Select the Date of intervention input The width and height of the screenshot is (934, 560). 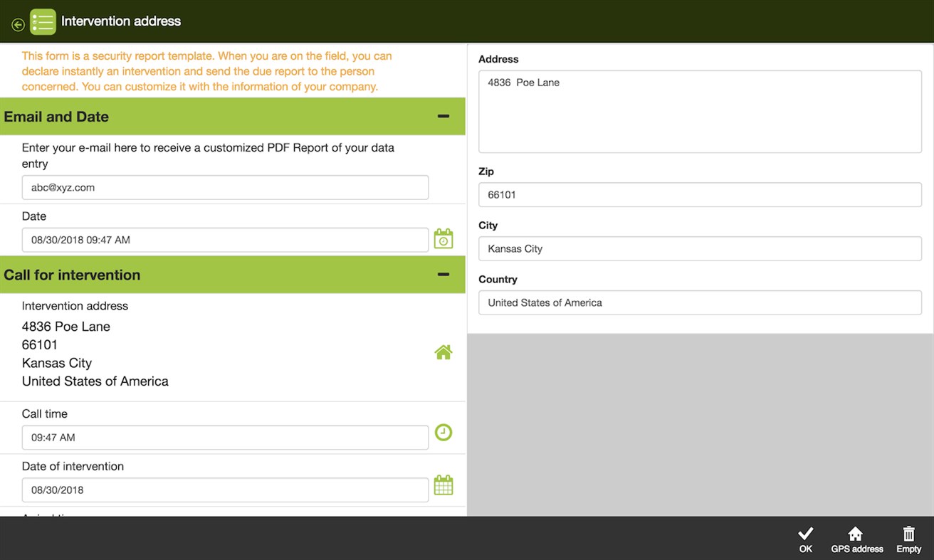coord(225,490)
